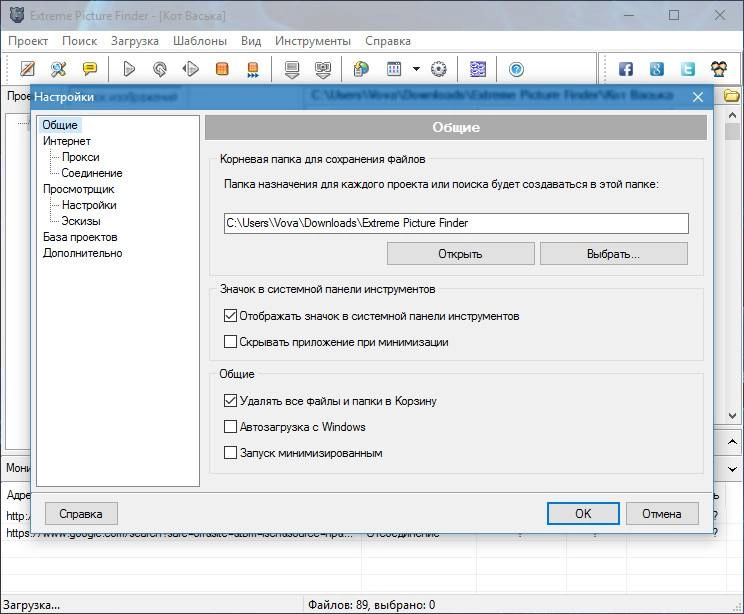Click the calendar scheduler toolbar icon

[394, 69]
